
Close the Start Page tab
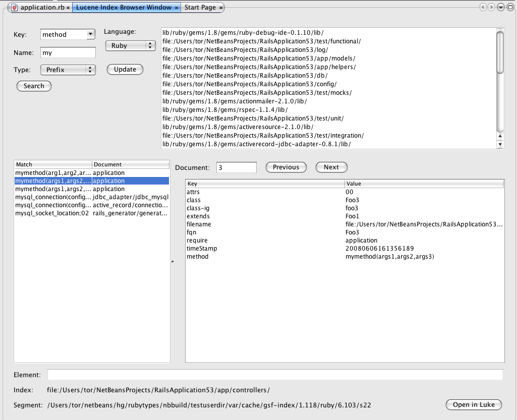[x=221, y=8]
